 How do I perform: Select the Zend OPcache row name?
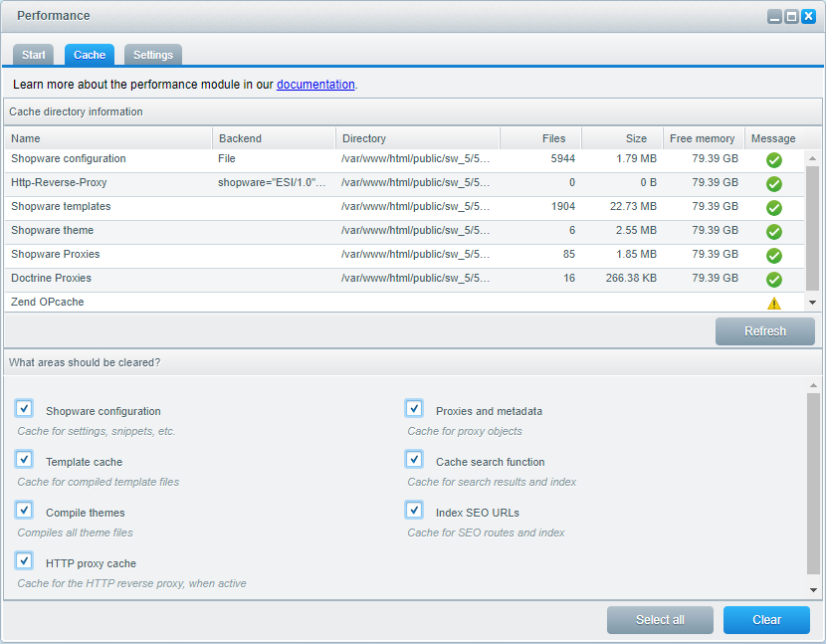coord(48,302)
